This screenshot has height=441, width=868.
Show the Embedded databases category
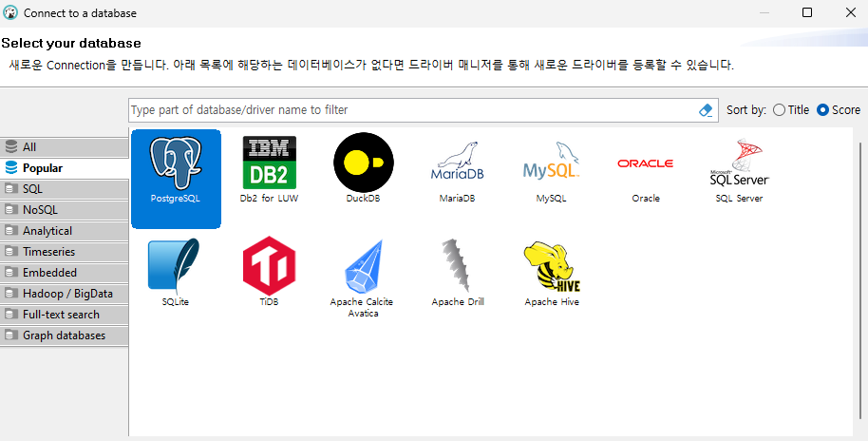(x=65, y=273)
